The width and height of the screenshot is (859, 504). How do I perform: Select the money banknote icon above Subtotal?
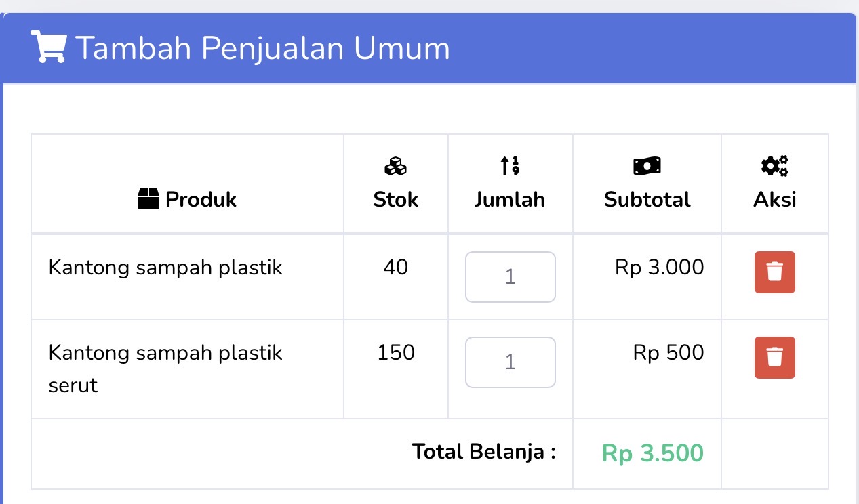tap(647, 166)
